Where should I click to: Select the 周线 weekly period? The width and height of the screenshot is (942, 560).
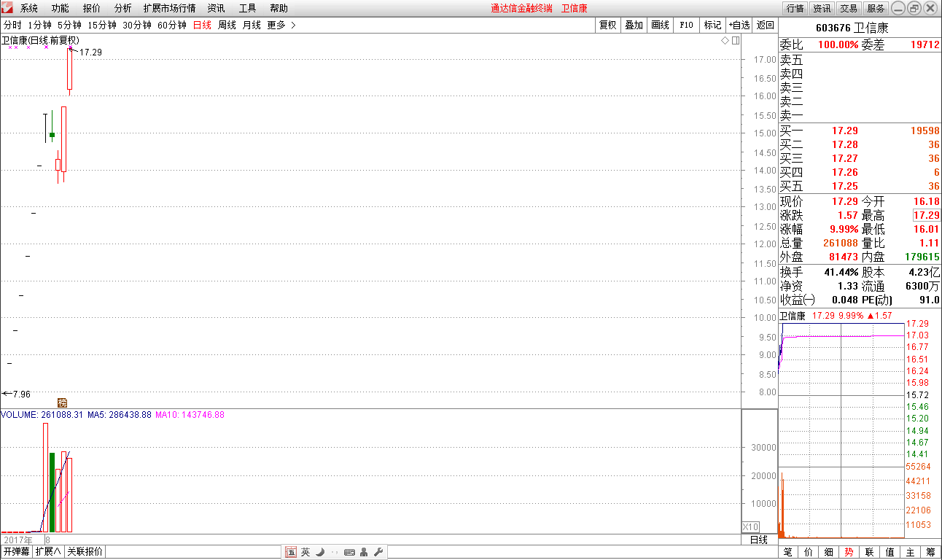[227, 25]
